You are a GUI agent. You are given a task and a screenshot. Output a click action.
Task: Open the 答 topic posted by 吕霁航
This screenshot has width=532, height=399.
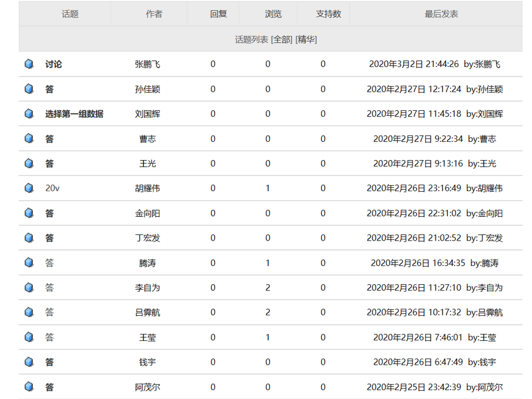(50, 313)
